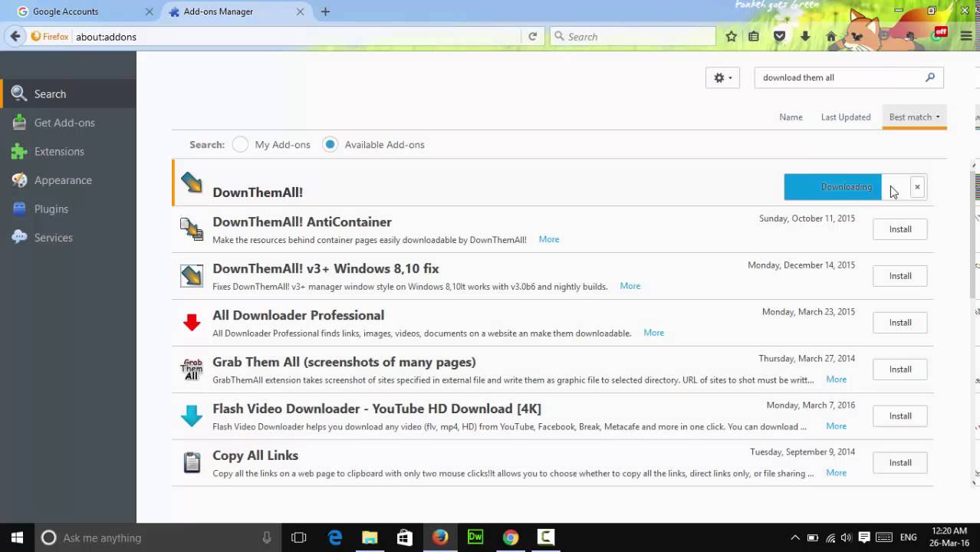The height and width of the screenshot is (552, 980).
Task: Click the red arrow All Downloader Professional icon
Action: click(x=192, y=323)
